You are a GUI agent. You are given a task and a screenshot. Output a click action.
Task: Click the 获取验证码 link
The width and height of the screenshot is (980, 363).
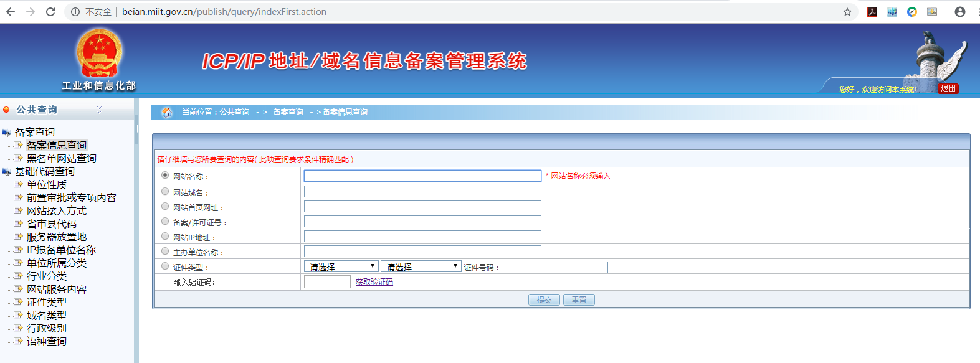pos(374,282)
